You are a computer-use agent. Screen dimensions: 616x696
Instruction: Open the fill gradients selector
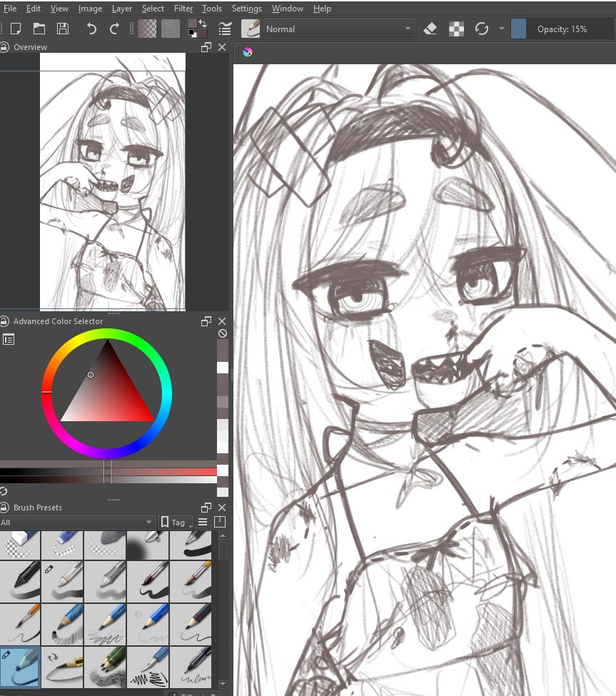147,29
